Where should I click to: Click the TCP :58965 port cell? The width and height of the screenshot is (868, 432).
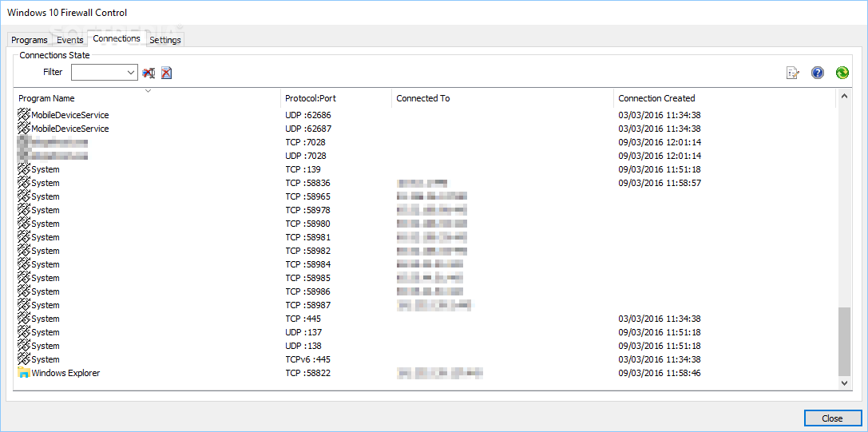click(307, 196)
